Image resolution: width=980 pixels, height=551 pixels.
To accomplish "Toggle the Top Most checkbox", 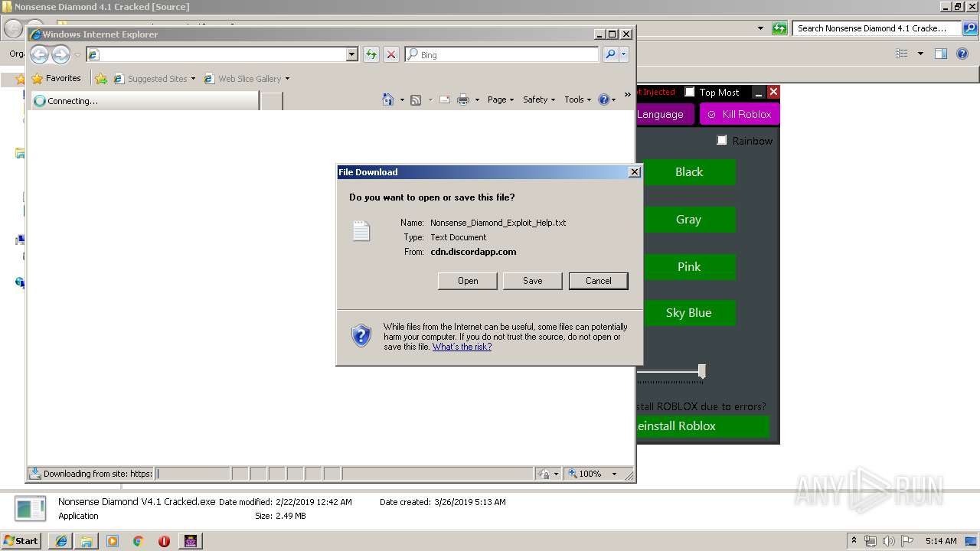I will (690, 92).
